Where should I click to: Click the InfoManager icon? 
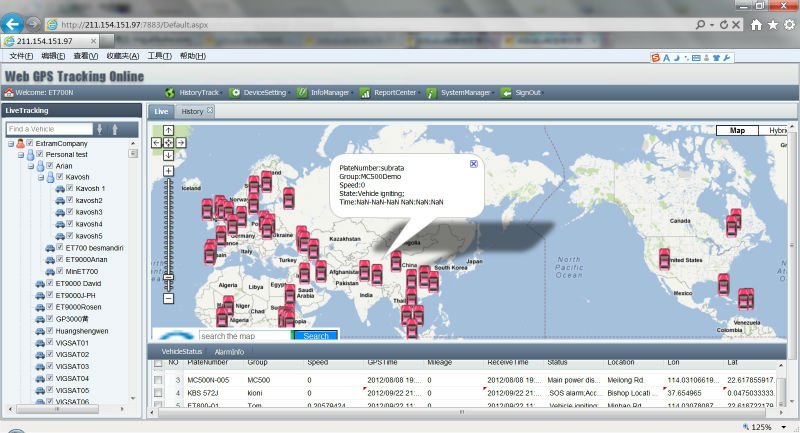click(x=302, y=93)
